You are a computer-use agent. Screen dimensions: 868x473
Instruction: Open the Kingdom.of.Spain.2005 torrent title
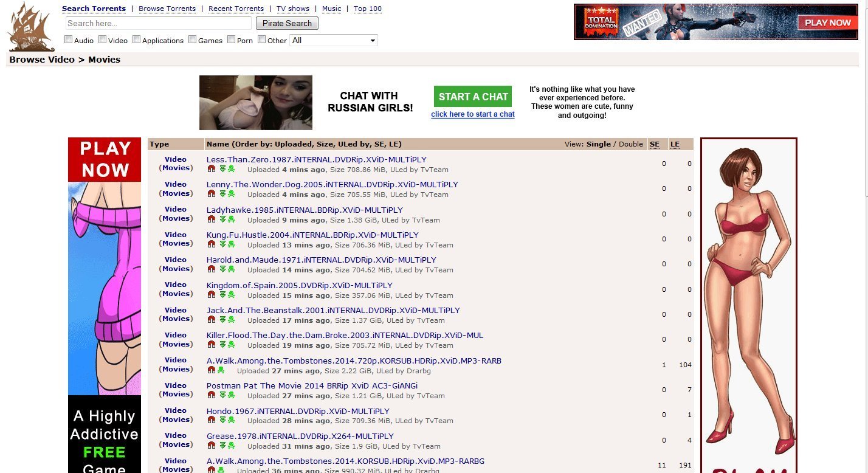[299, 285]
